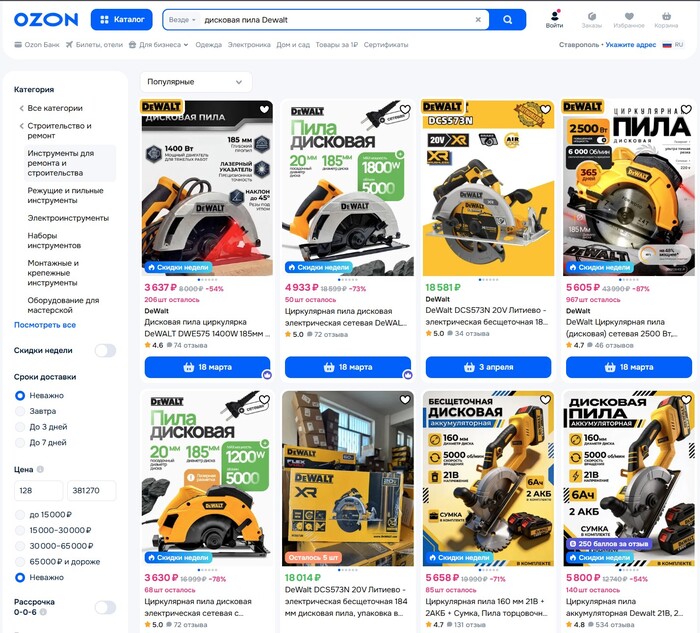Open the Заказы orders icon
This screenshot has height=633, width=700.
point(591,19)
